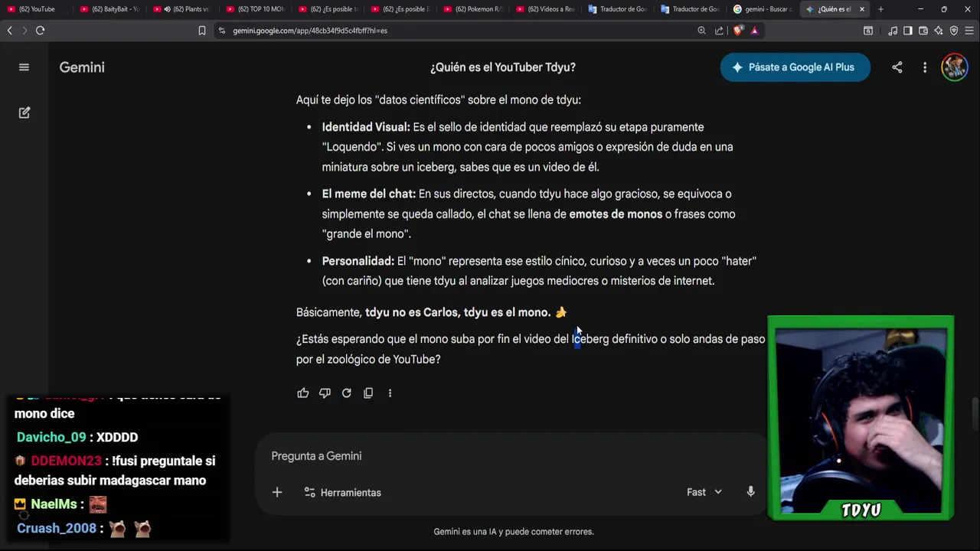Open the Google account profile avatar
This screenshot has height=551, width=980.
point(954,67)
